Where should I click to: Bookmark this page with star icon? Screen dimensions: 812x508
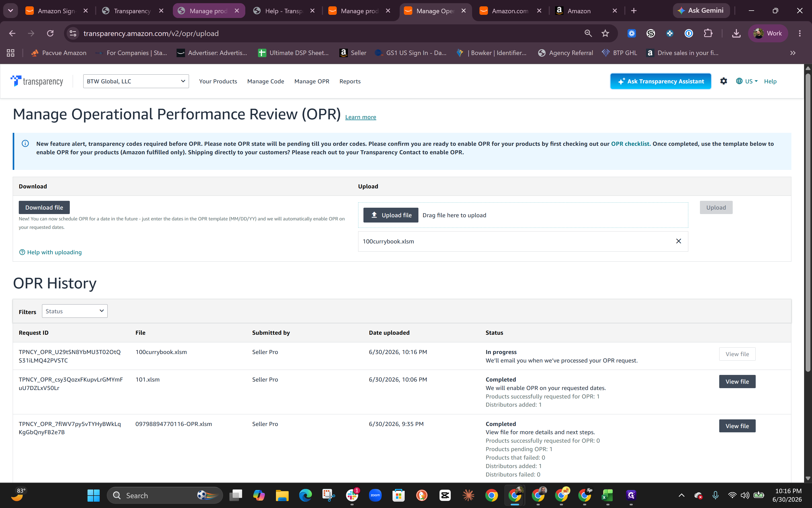pos(605,33)
